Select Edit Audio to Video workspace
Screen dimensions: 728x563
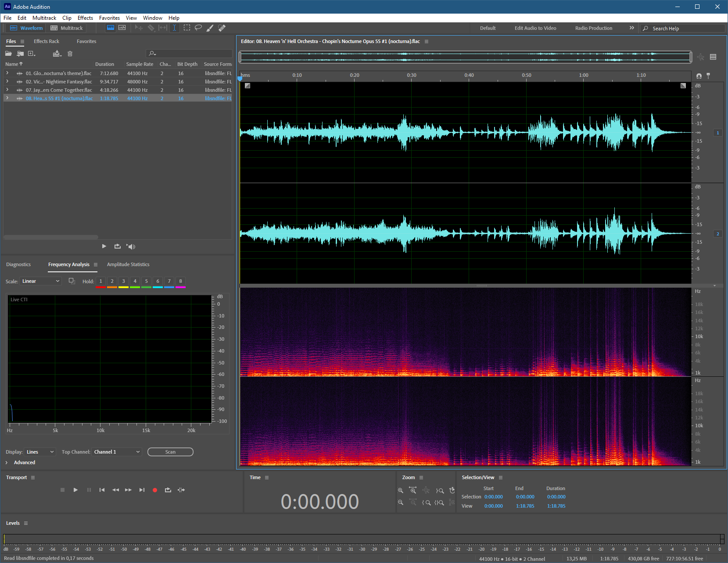pos(535,28)
